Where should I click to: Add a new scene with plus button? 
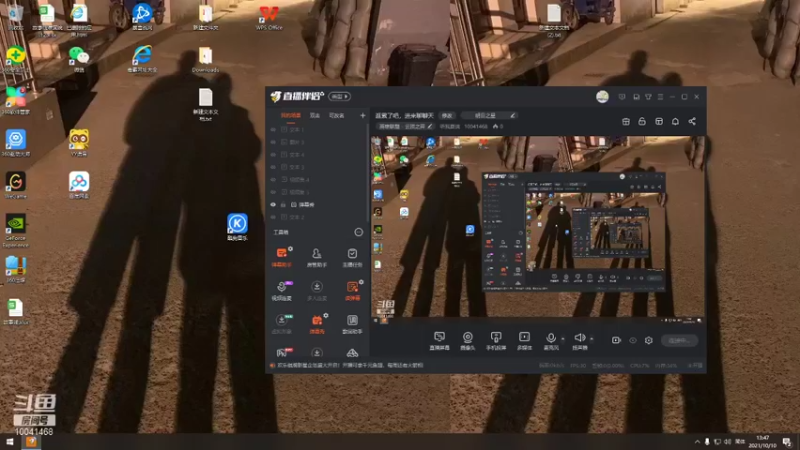pos(363,115)
